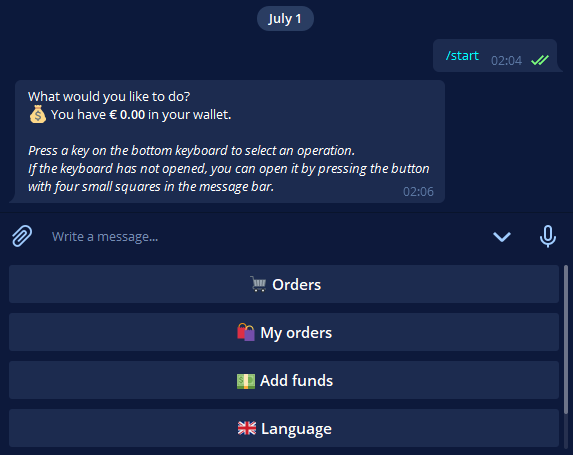Open the Orders button
Screen dimensions: 573x455
click(284, 284)
